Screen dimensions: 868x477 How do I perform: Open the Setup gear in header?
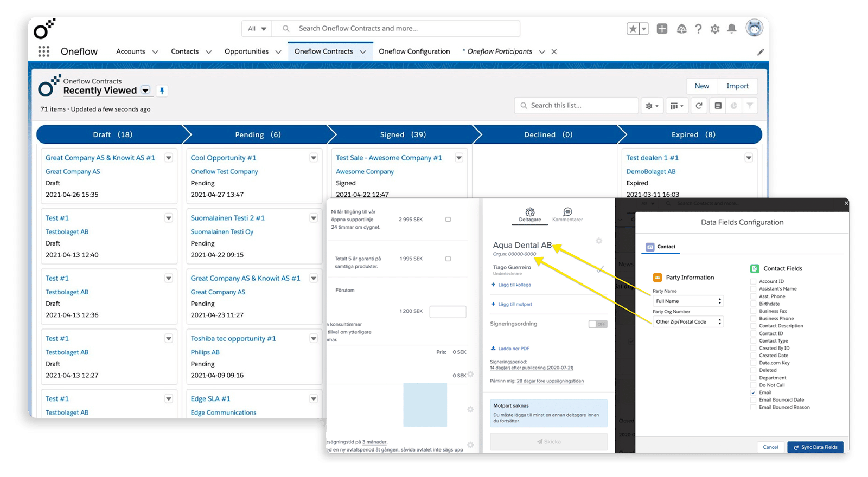coord(715,29)
